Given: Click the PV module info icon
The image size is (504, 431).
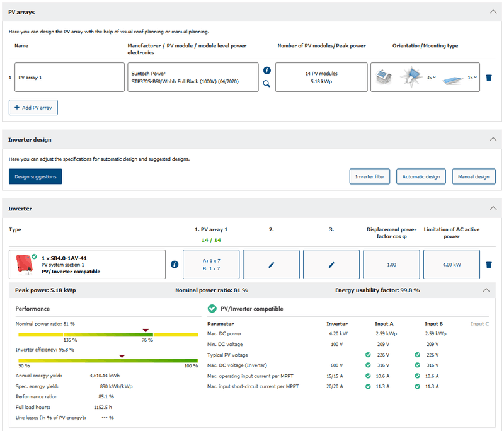Looking at the screenshot, I should pyautogui.click(x=266, y=71).
